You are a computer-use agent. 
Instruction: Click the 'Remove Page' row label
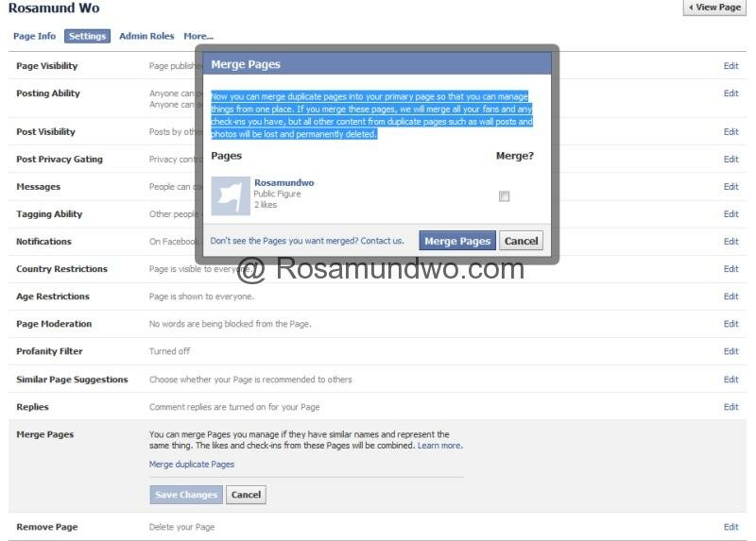46,527
